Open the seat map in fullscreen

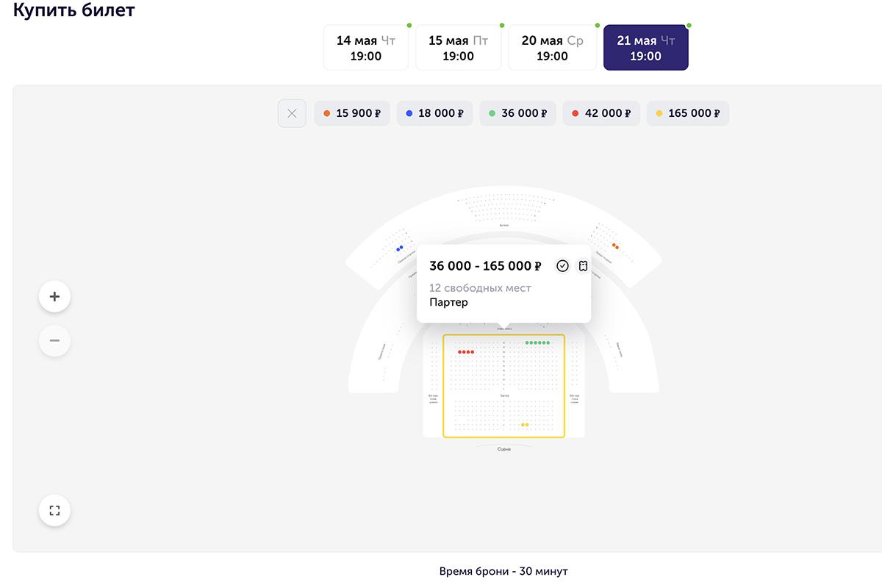54,510
